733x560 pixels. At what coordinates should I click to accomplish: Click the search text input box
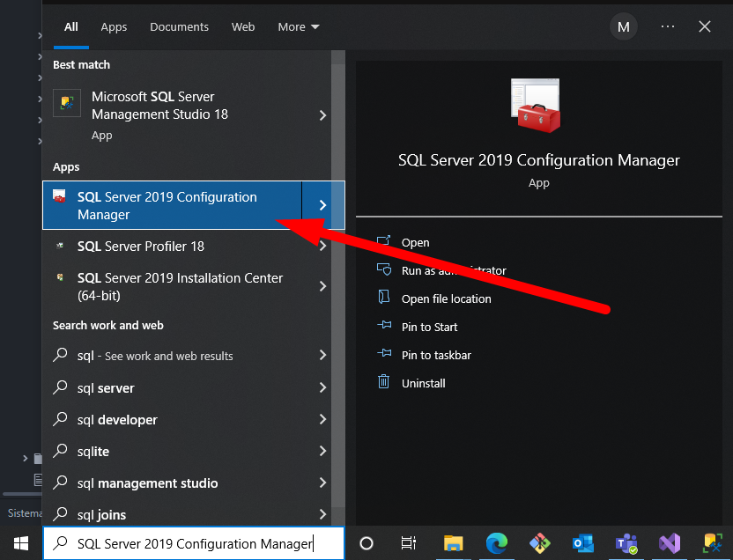pos(194,543)
